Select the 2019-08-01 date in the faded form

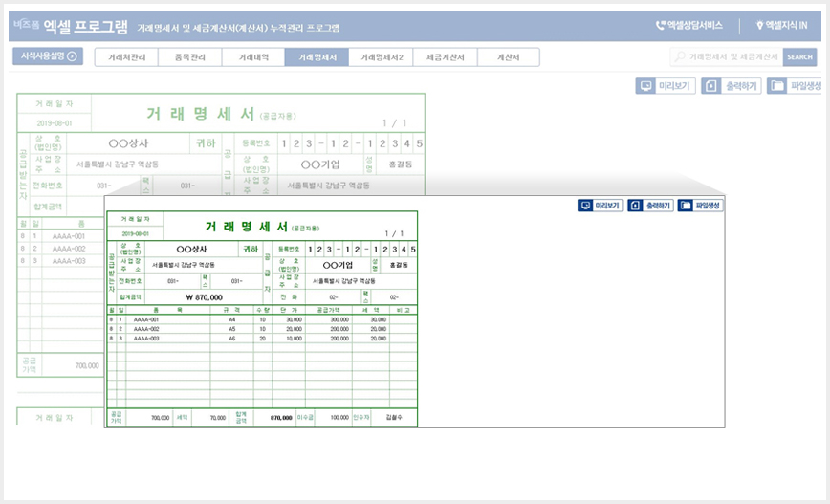coord(54,123)
